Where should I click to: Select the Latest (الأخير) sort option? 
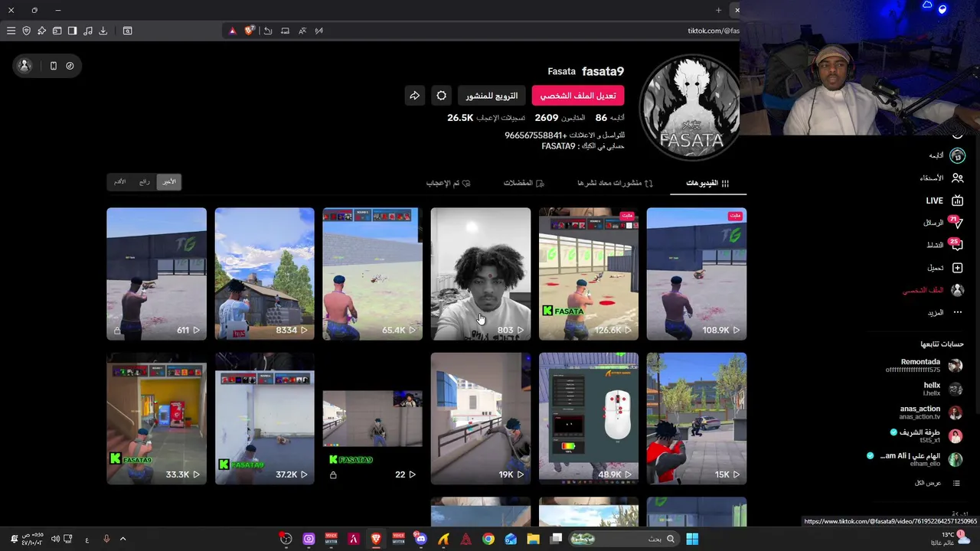click(x=169, y=182)
